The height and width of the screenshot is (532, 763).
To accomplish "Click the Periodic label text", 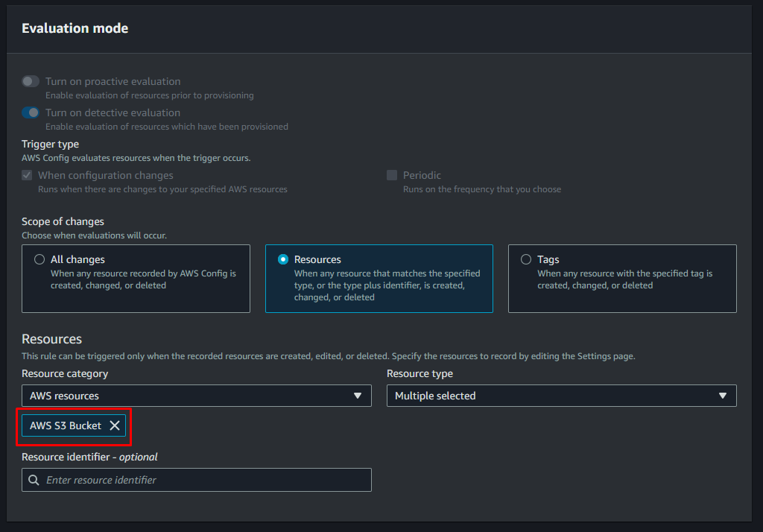I will point(422,175).
